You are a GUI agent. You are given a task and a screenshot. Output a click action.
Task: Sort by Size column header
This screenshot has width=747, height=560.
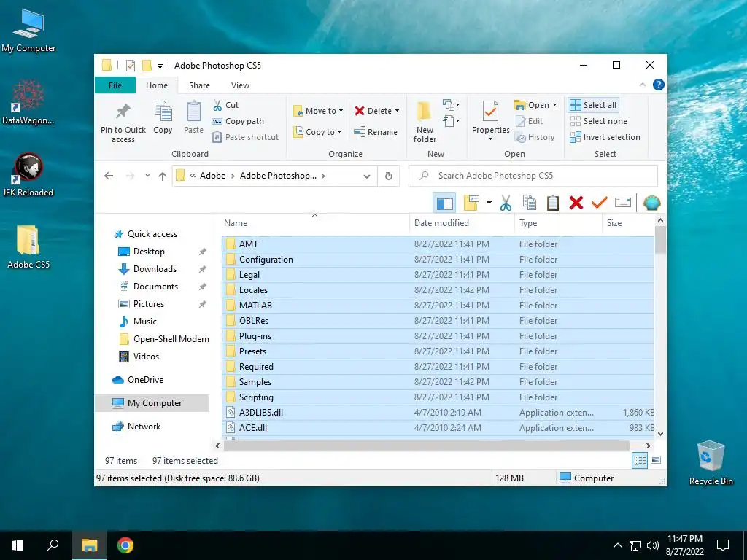click(629, 223)
